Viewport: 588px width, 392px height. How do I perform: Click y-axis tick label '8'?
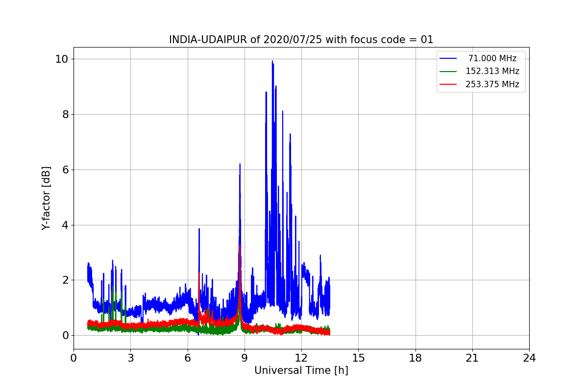tap(66, 114)
